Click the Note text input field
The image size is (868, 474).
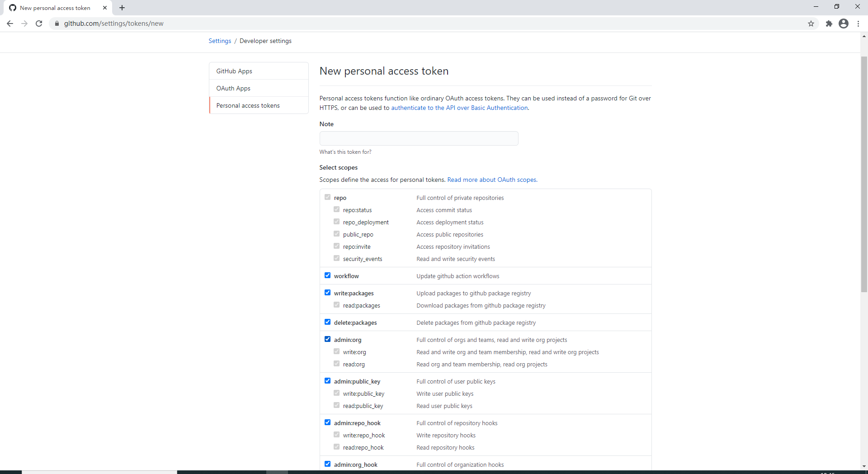(x=419, y=138)
